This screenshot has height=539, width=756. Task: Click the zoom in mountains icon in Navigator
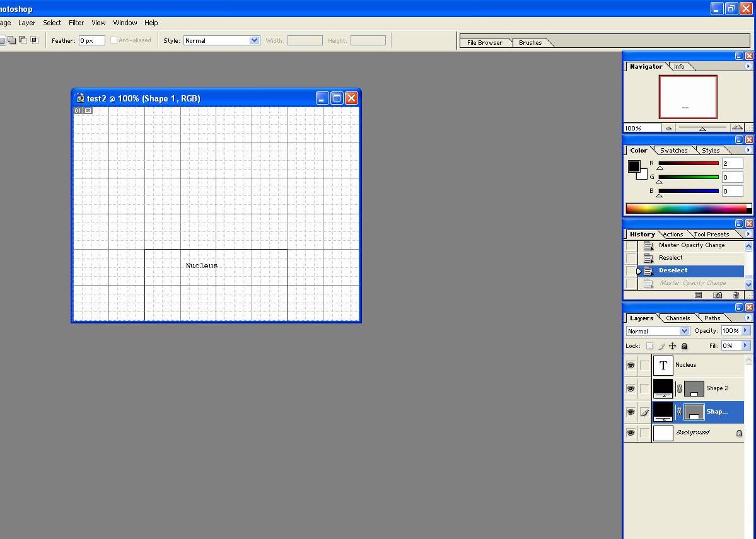736,127
